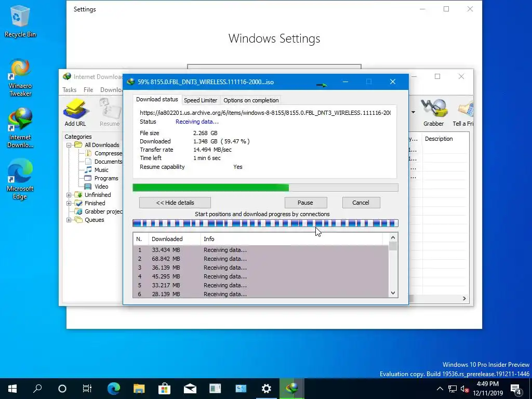
Task: Click the Description column header
Action: tap(445, 139)
